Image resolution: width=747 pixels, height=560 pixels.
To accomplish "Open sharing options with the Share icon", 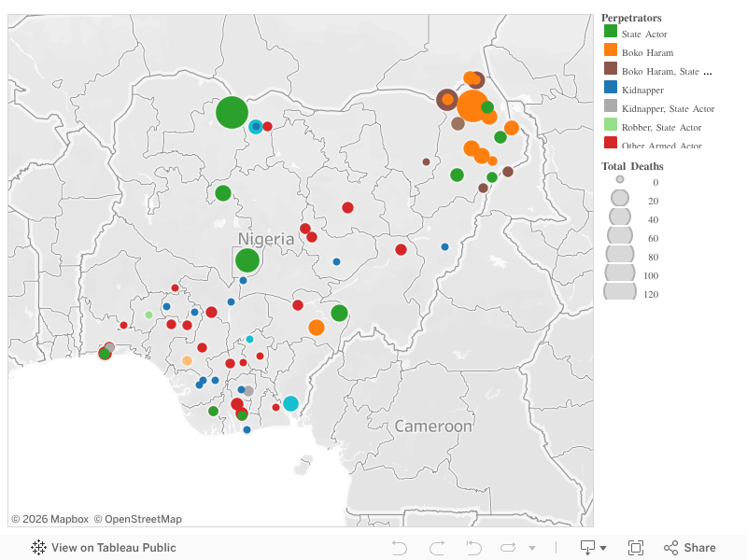I will coord(670,548).
